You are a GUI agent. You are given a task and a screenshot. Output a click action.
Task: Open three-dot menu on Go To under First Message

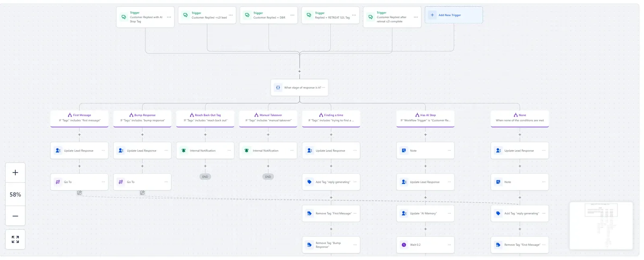103,182
